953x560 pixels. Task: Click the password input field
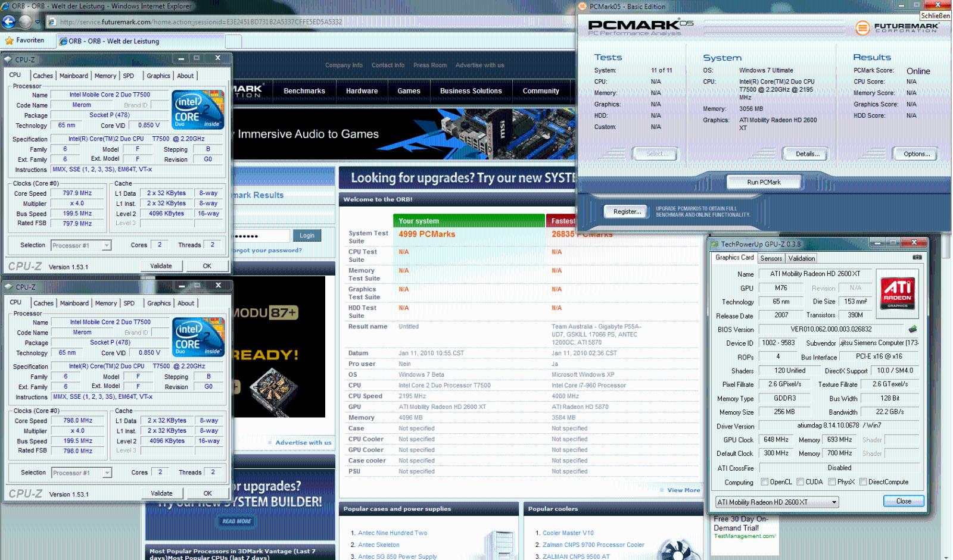[261, 236]
